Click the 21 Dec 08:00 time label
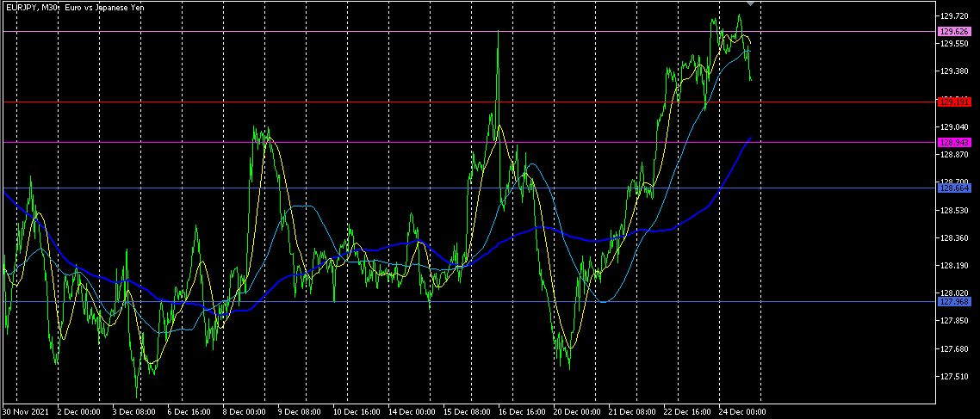 pos(631,412)
